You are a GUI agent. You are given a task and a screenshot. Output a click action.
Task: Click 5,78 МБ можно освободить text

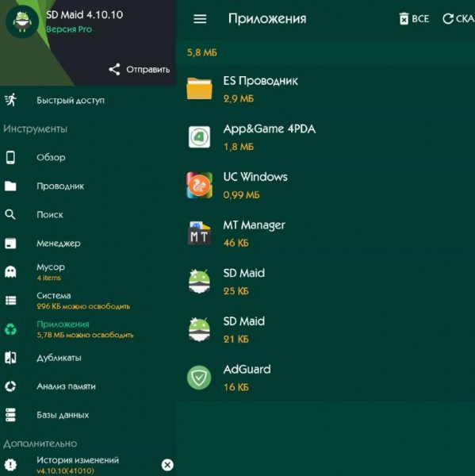tap(85, 335)
